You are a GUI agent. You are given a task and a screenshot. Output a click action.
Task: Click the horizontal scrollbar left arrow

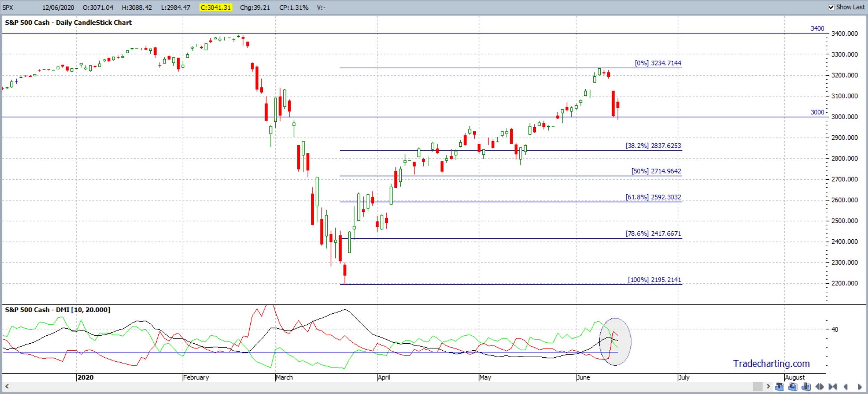[7, 386]
